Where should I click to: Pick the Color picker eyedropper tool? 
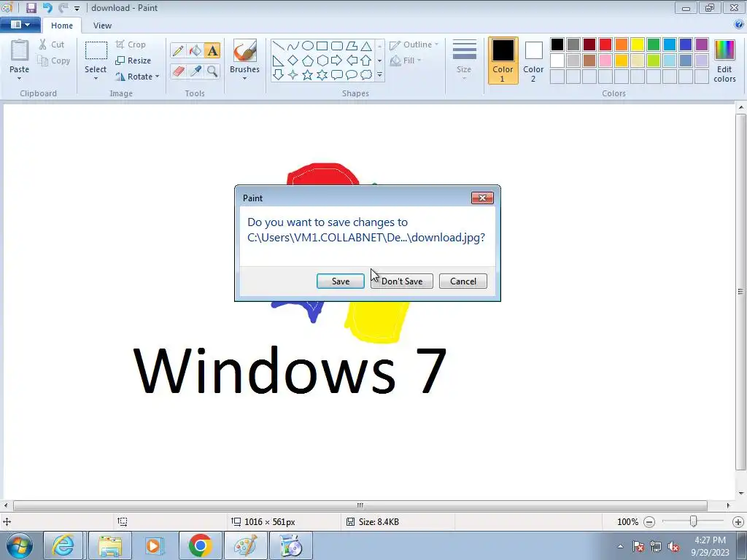[196, 71]
